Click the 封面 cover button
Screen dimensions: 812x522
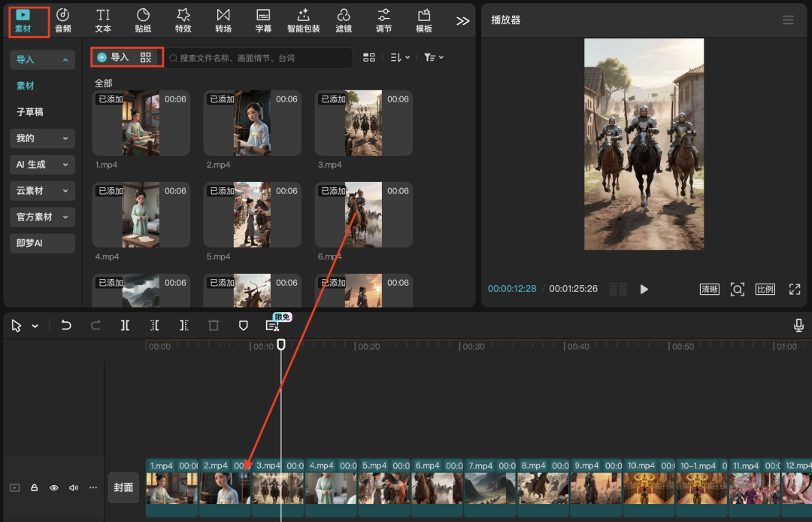123,487
